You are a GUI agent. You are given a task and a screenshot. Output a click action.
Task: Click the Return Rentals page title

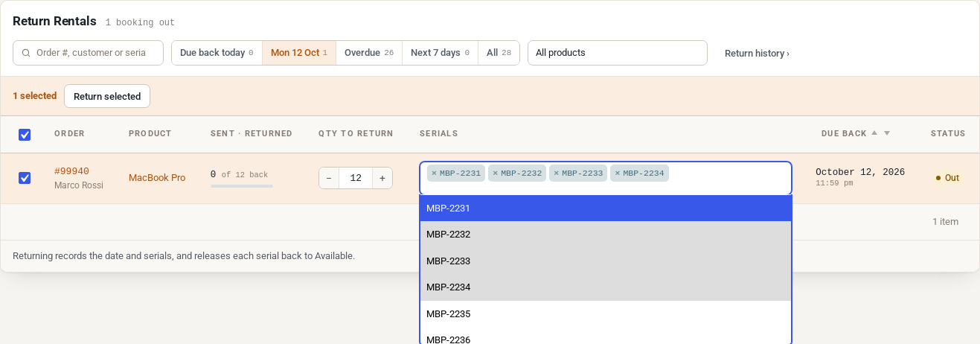[x=54, y=21]
